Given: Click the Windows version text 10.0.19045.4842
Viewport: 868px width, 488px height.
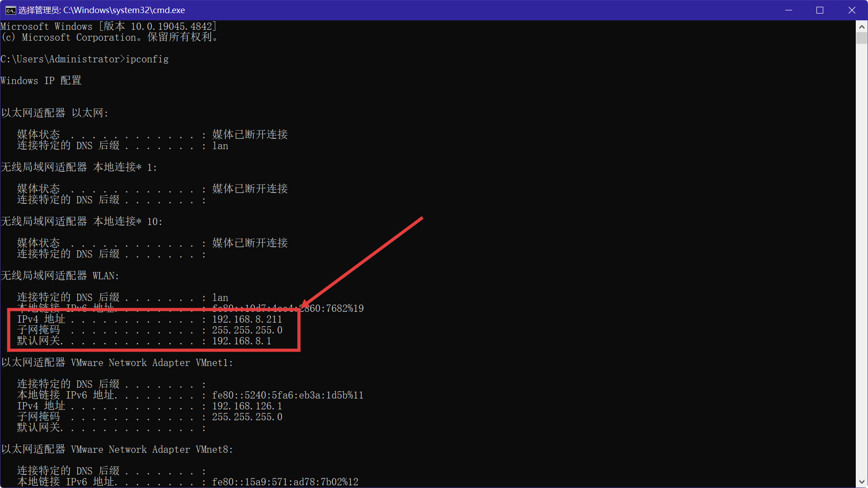Looking at the screenshot, I should [x=171, y=27].
